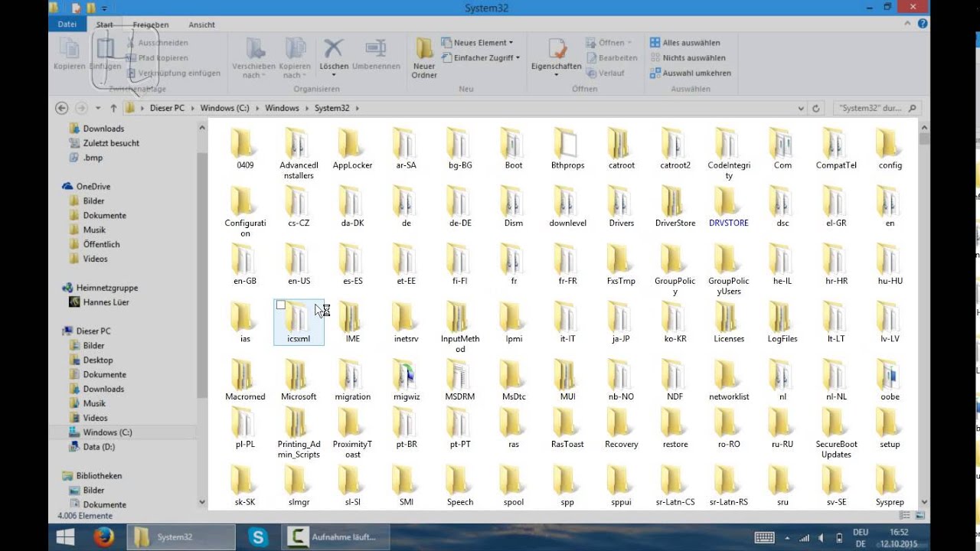Image resolution: width=980 pixels, height=551 pixels.
Task: Click the System32 search field
Action: [877, 108]
